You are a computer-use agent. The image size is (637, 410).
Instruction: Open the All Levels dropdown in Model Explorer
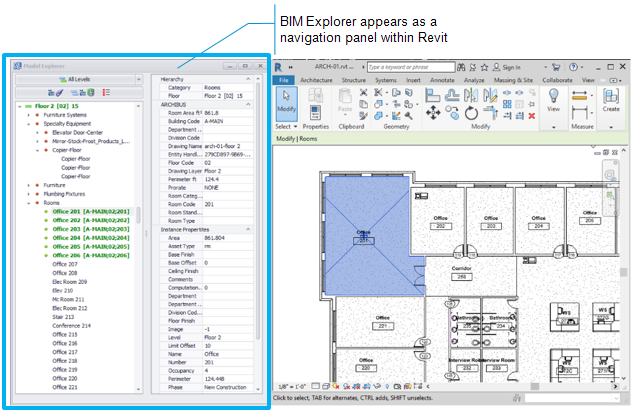(139, 79)
